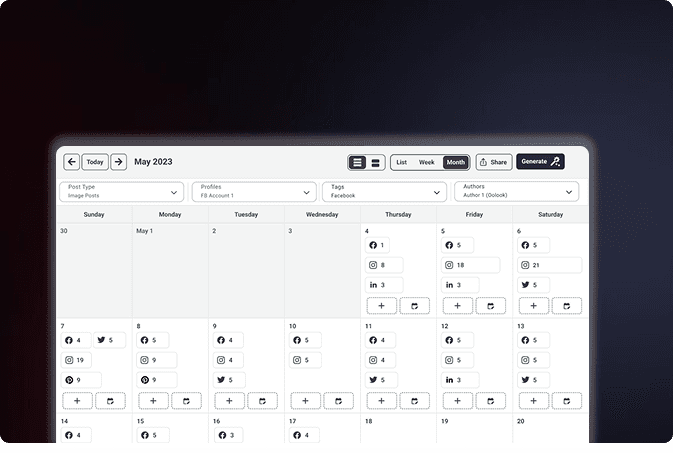Add a post with plus on May 4
The width and height of the screenshot is (673, 453).
click(381, 306)
